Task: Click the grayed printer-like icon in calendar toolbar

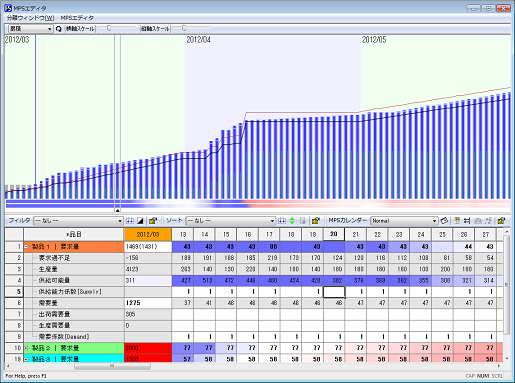Action: click(x=478, y=221)
